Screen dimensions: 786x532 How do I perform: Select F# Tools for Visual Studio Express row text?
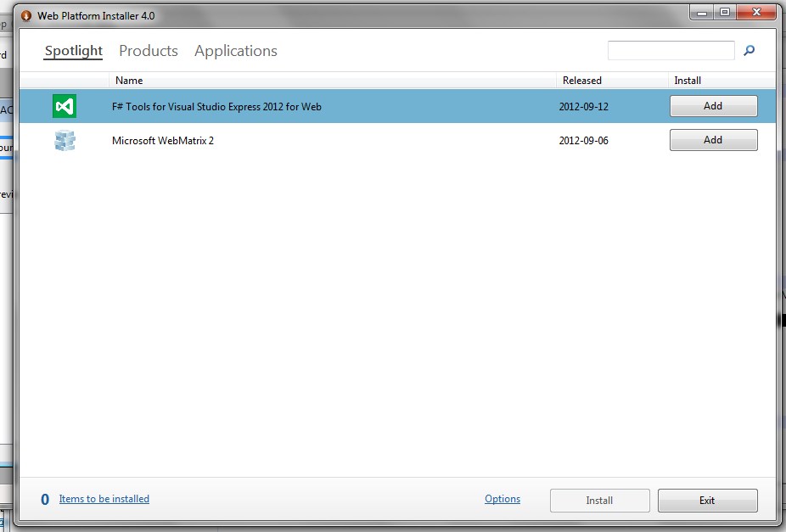216,107
